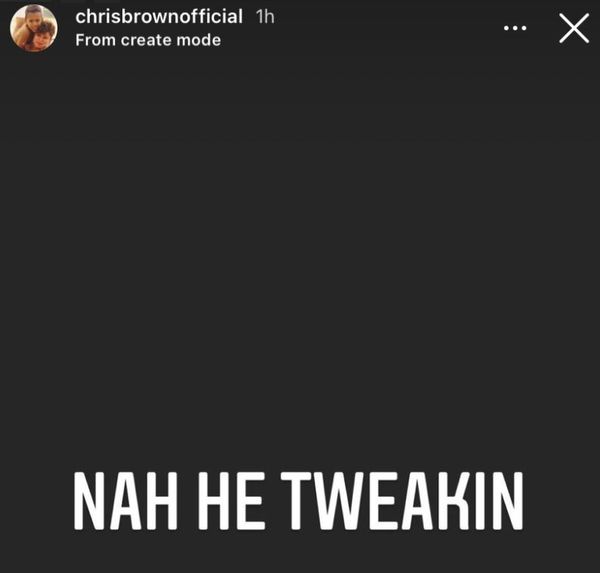Close the story with the X icon

point(574,28)
